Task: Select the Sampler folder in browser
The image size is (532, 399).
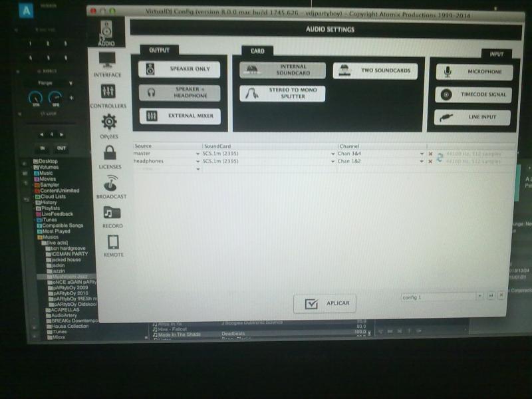Action: point(47,185)
